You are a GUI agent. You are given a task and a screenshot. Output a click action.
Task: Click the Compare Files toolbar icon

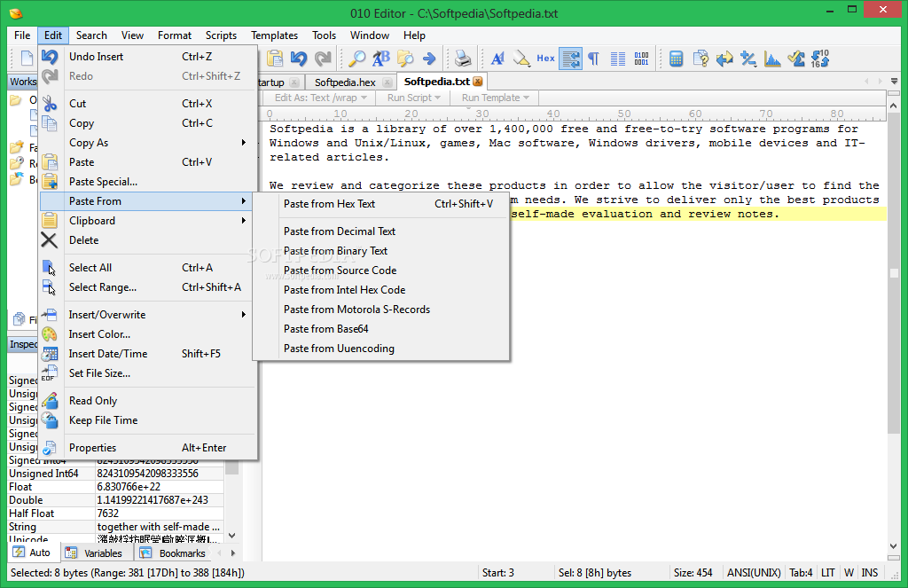[701, 59]
